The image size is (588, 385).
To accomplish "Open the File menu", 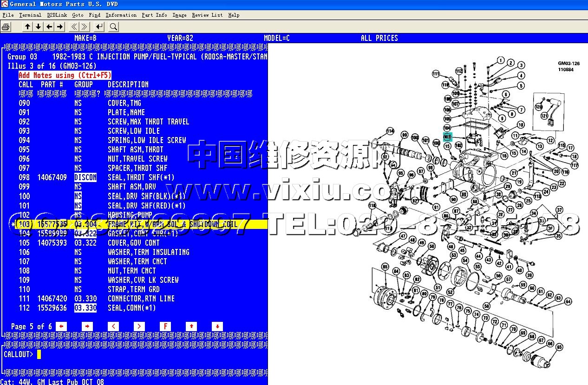I will [x=8, y=15].
